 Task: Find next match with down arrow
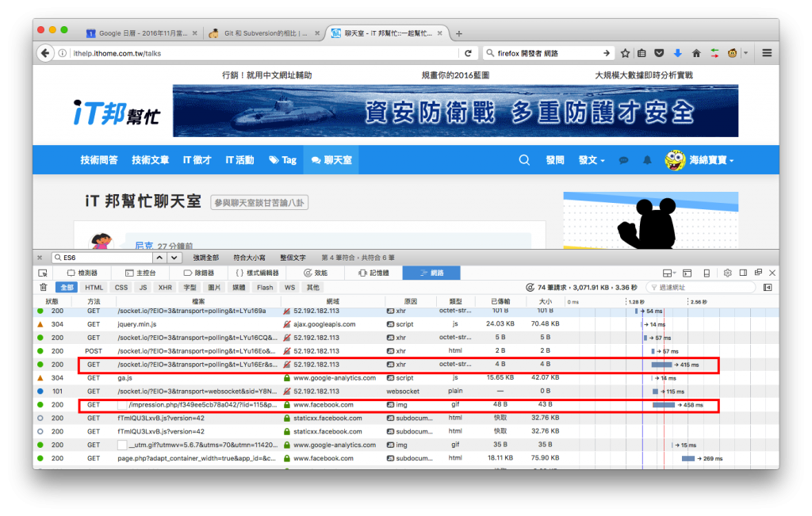(x=174, y=258)
